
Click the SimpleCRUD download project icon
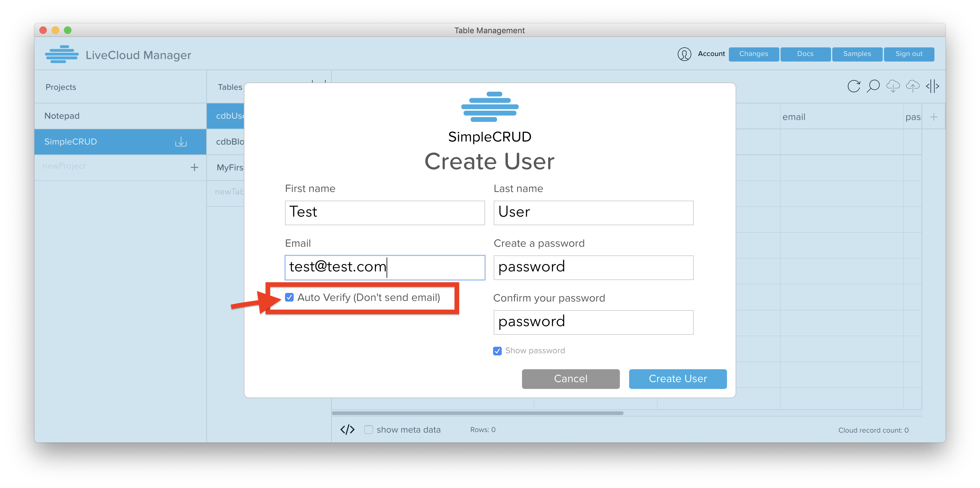coord(181,142)
